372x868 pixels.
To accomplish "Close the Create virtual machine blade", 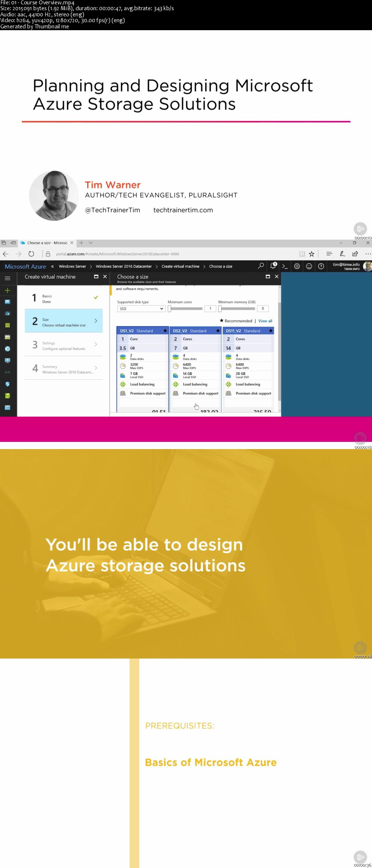I will tap(105, 276).
